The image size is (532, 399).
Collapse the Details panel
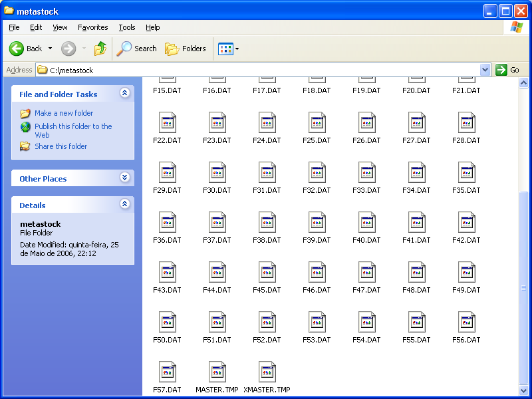[x=124, y=205]
